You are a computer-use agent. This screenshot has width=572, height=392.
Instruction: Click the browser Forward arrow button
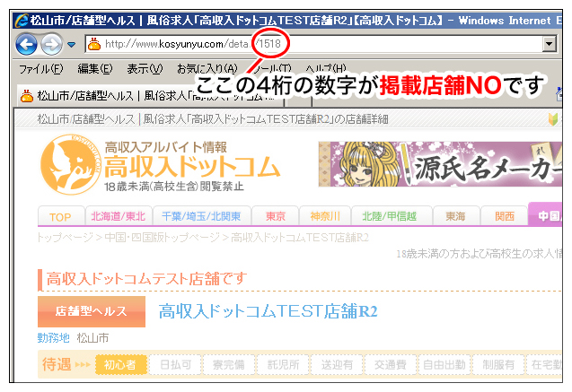click(x=51, y=45)
